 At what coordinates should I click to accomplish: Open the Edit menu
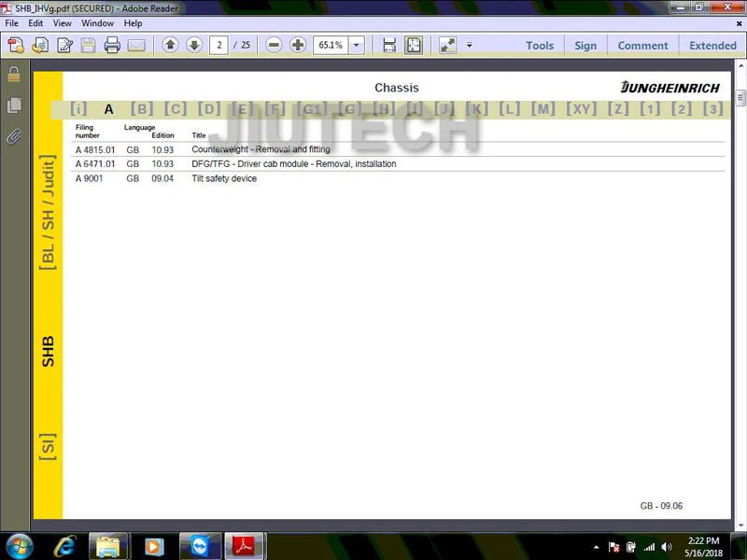tap(35, 22)
